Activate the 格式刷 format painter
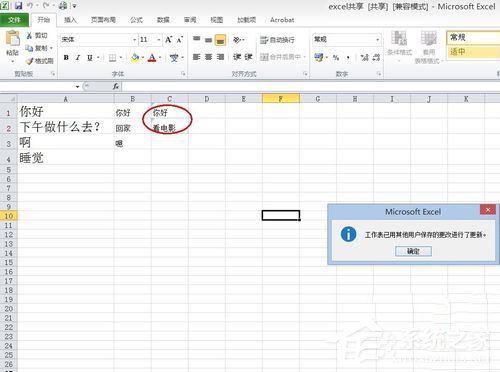The height and width of the screenshot is (372, 500). click(40, 61)
